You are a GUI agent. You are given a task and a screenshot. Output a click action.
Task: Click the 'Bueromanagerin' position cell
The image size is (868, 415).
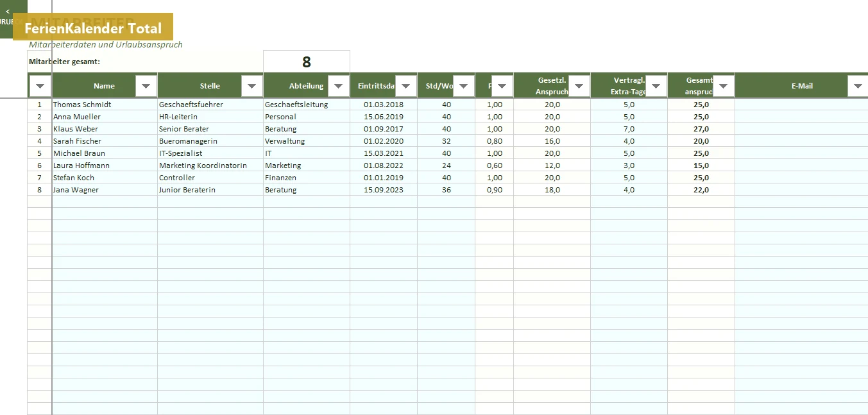pos(210,141)
